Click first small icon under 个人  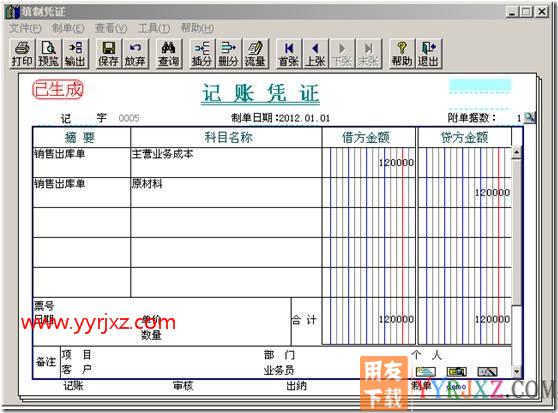tap(426, 372)
